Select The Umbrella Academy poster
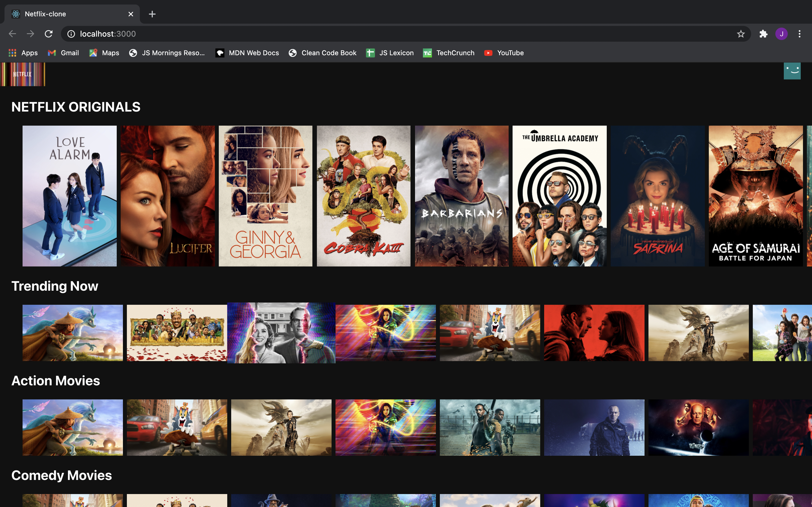Screen dimensions: 812x507 click(559, 196)
